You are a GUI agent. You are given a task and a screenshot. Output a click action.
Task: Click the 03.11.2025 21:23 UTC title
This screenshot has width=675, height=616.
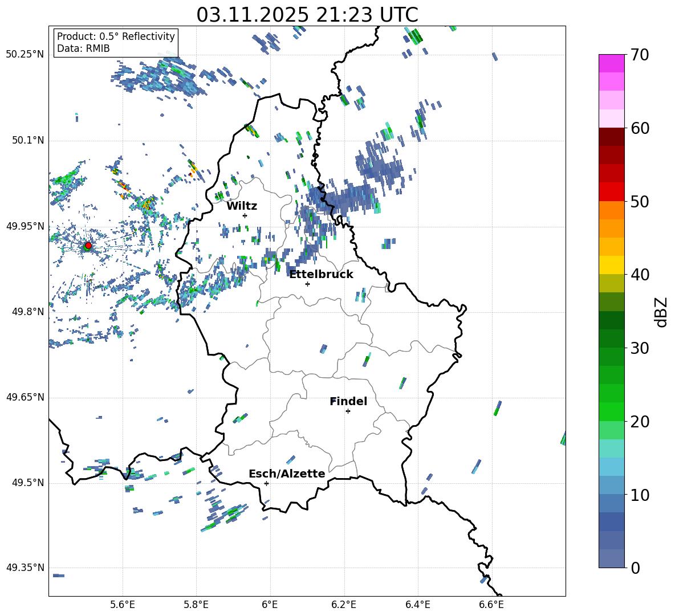tap(307, 15)
